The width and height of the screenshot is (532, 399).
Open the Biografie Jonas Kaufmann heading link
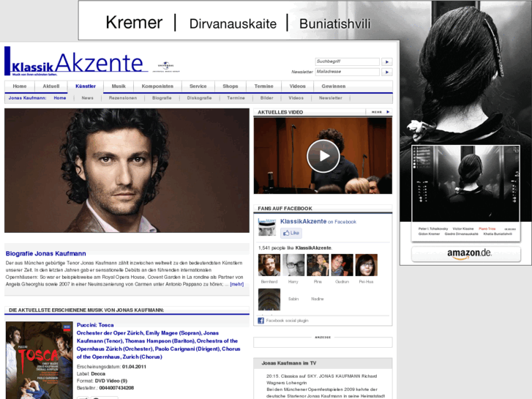[46, 253]
